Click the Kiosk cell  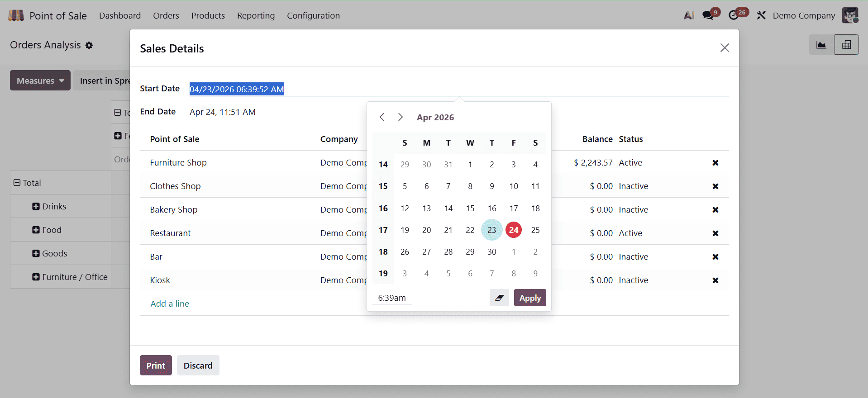coord(160,280)
